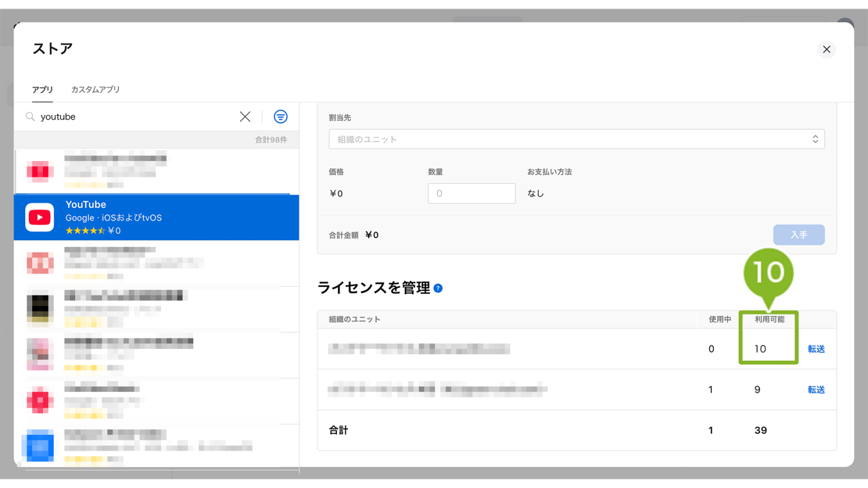Select the blurred blue app icon at list bottom

point(40,446)
